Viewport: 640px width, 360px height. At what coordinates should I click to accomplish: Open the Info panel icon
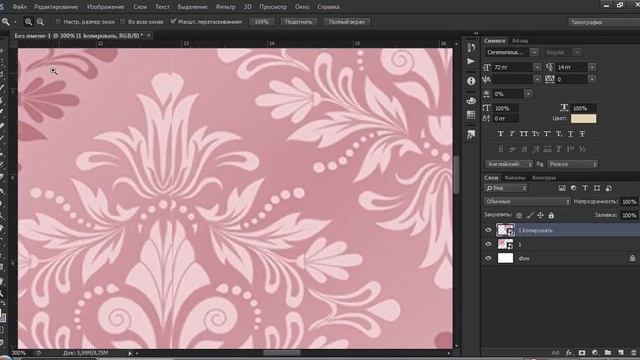pos(471,81)
